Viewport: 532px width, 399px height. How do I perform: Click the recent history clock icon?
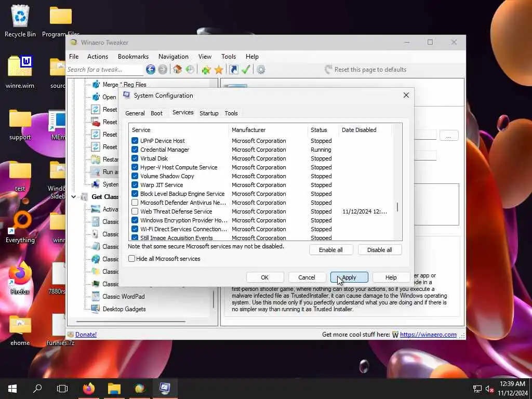(x=190, y=70)
